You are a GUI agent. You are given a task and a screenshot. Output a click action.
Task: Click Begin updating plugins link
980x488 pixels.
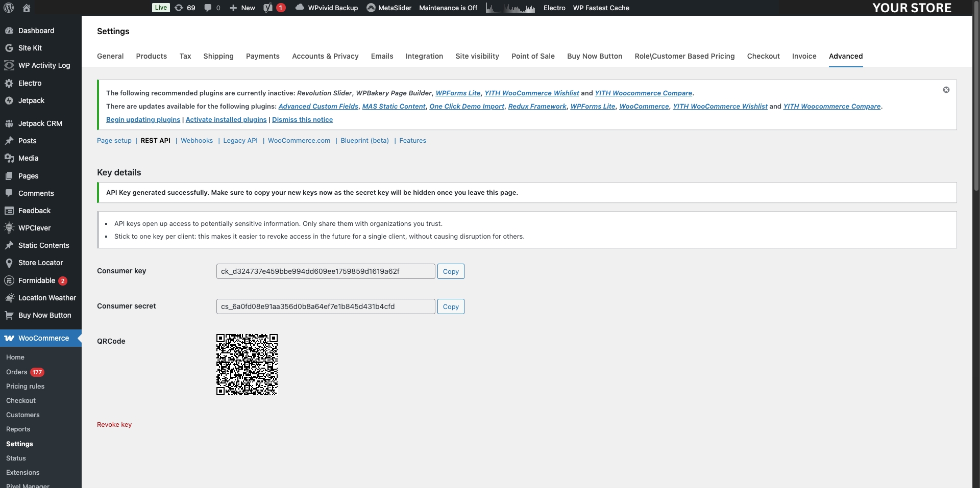coord(143,120)
